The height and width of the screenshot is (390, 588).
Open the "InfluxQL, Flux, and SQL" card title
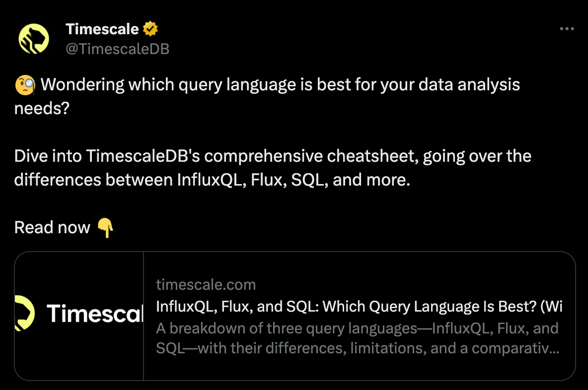237,307
